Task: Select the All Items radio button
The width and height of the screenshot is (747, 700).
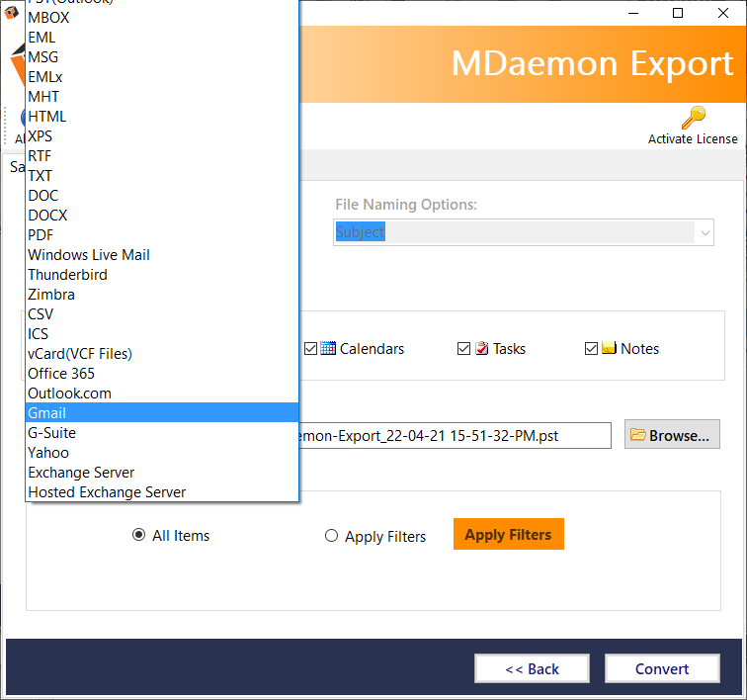Action: 138,535
